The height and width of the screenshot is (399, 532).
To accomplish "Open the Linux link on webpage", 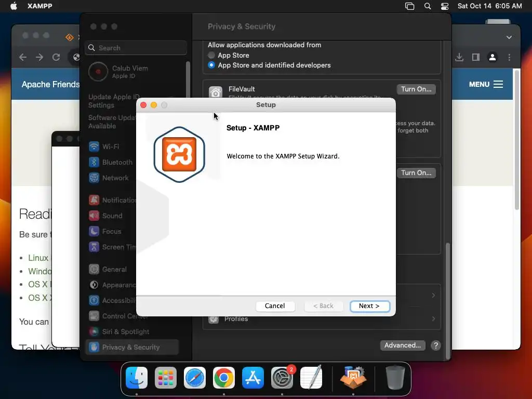I will click(x=38, y=258).
